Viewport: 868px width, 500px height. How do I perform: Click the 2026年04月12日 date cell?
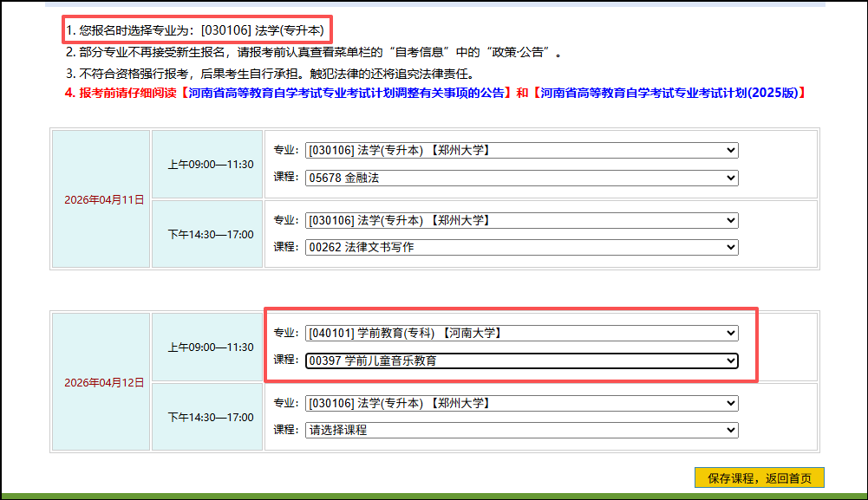click(x=100, y=382)
